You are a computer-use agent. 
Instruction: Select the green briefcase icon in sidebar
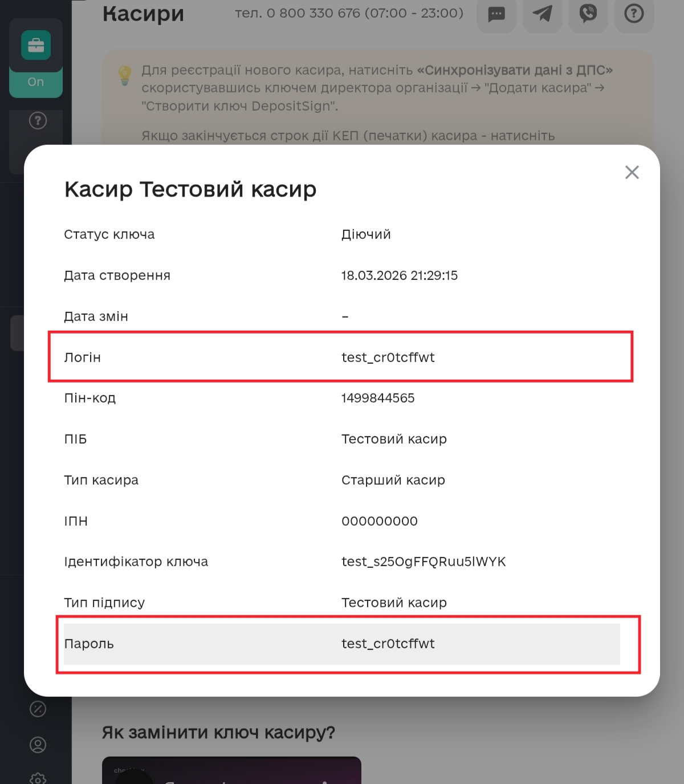click(x=36, y=46)
